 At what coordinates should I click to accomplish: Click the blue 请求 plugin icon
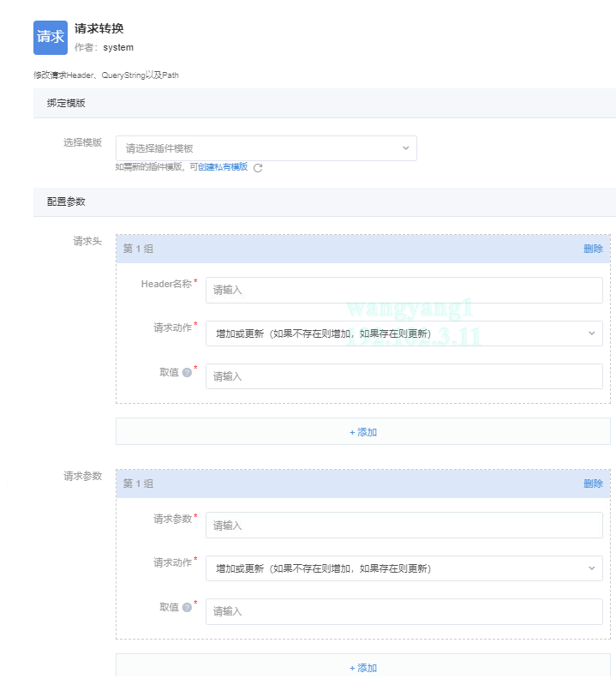(x=50, y=38)
